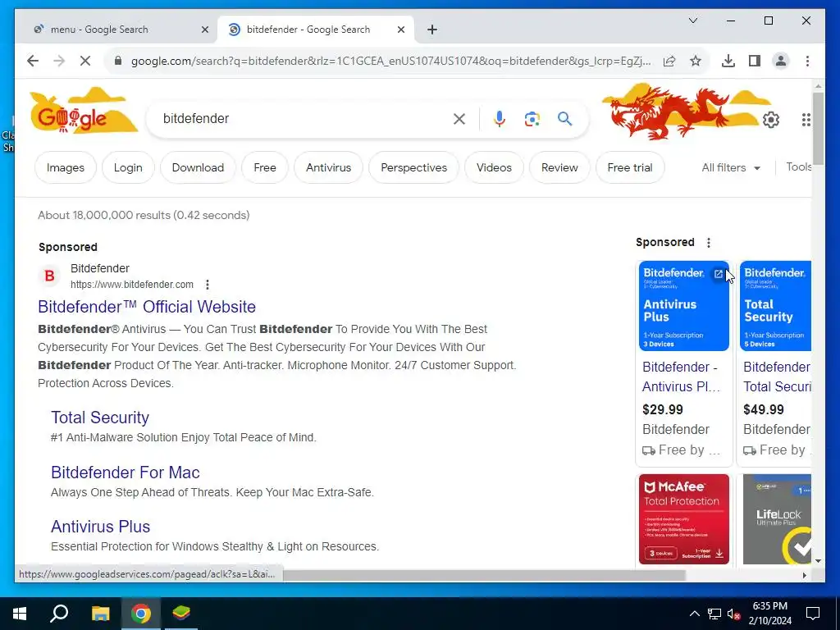Switch to Videos results
This screenshot has width=840, height=630.
[x=494, y=167]
